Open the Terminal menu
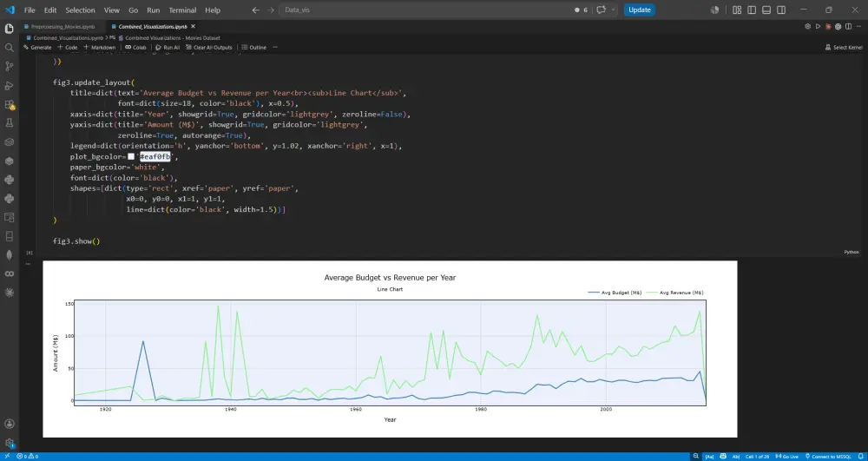Image resolution: width=868 pixels, height=461 pixels. click(x=182, y=10)
